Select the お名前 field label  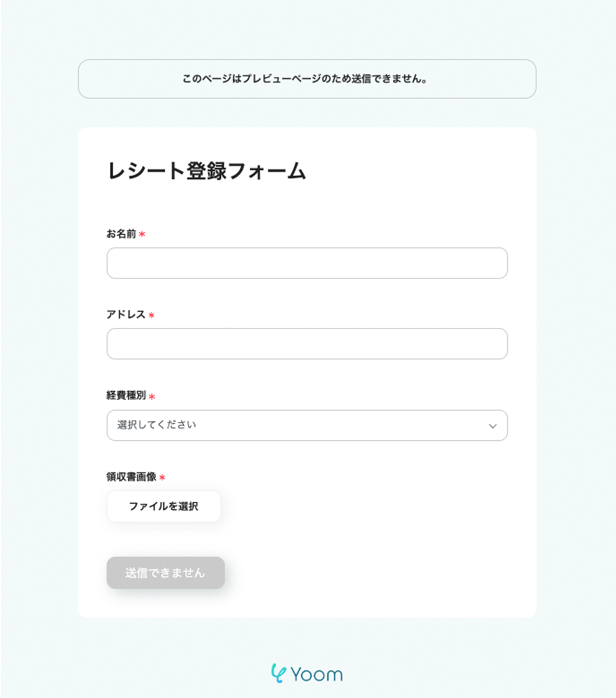(x=122, y=234)
